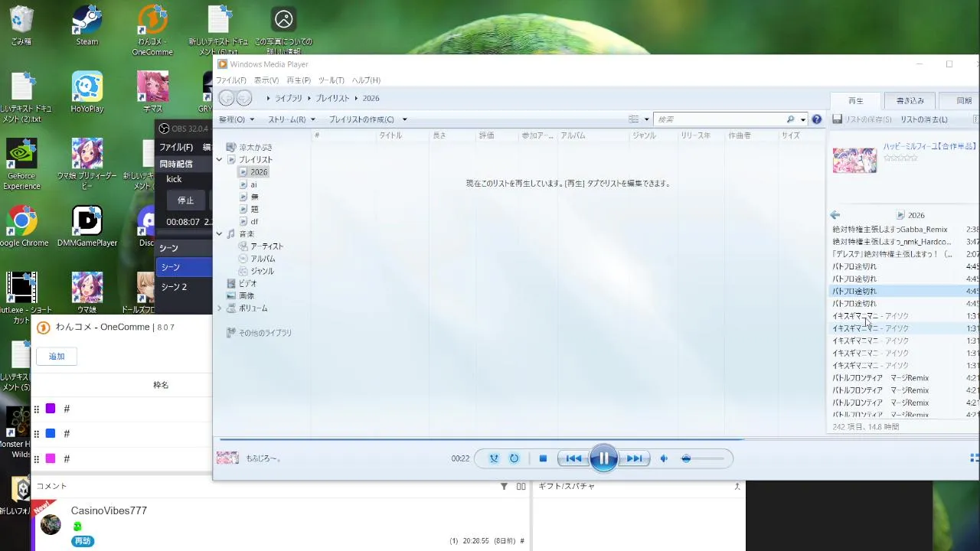Click the album art thumbnail in list pane
Viewport: 980px width, 551px height.
tap(854, 160)
